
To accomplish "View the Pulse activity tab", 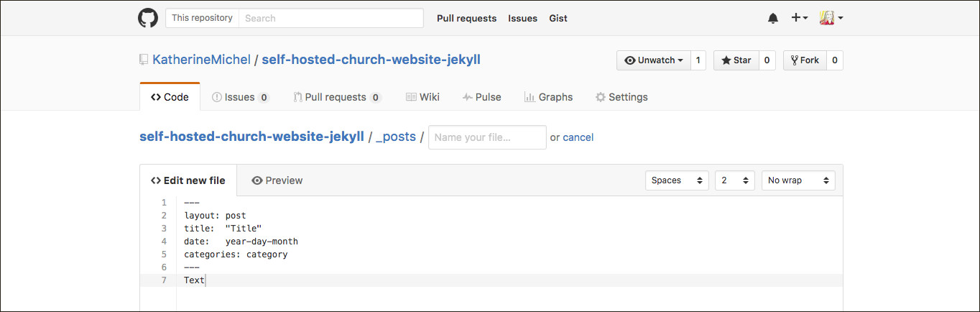I will 481,97.
